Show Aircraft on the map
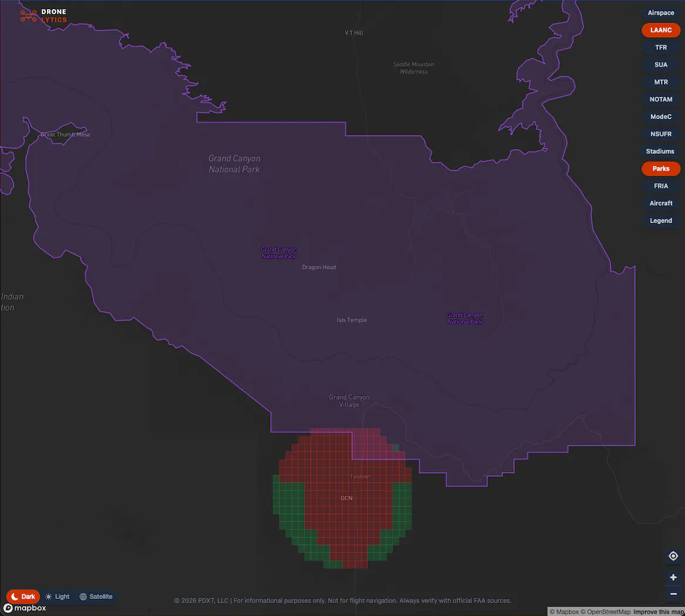685x616 pixels. tap(660, 203)
